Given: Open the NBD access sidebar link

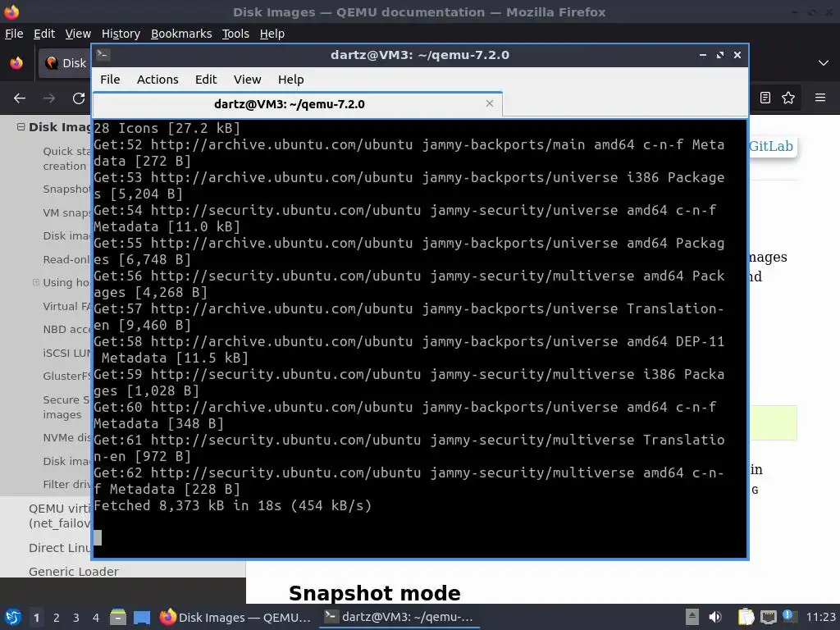Looking at the screenshot, I should tap(66, 330).
